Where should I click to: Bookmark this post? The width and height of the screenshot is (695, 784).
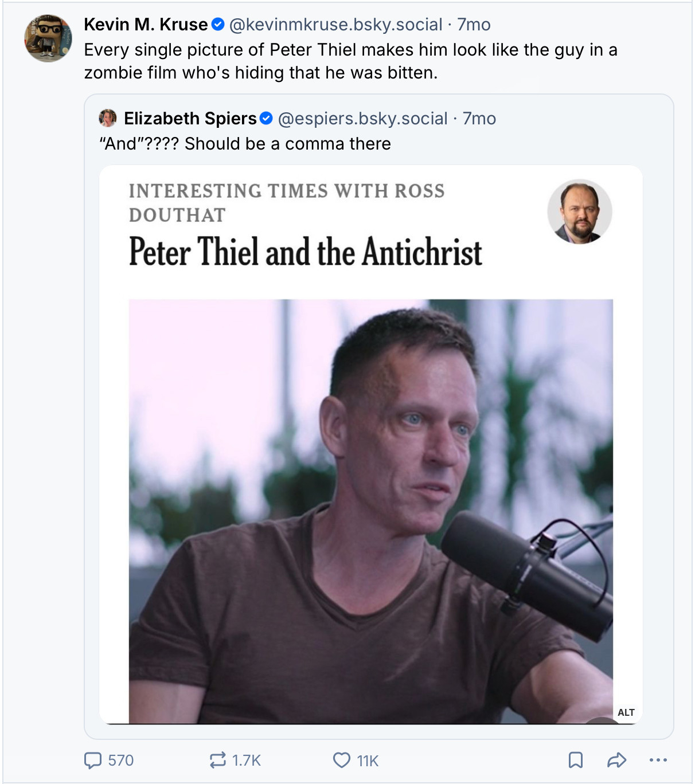tap(575, 761)
